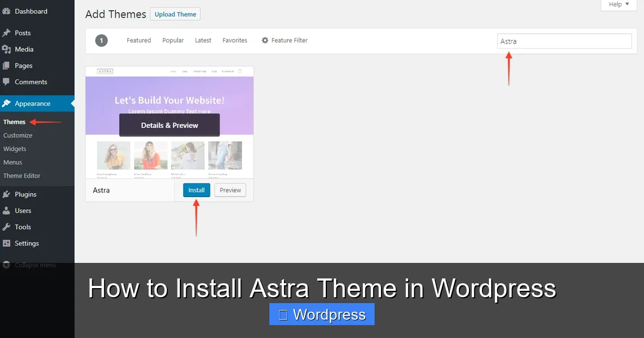Open the Settings menu label
644x338 pixels.
click(27, 243)
